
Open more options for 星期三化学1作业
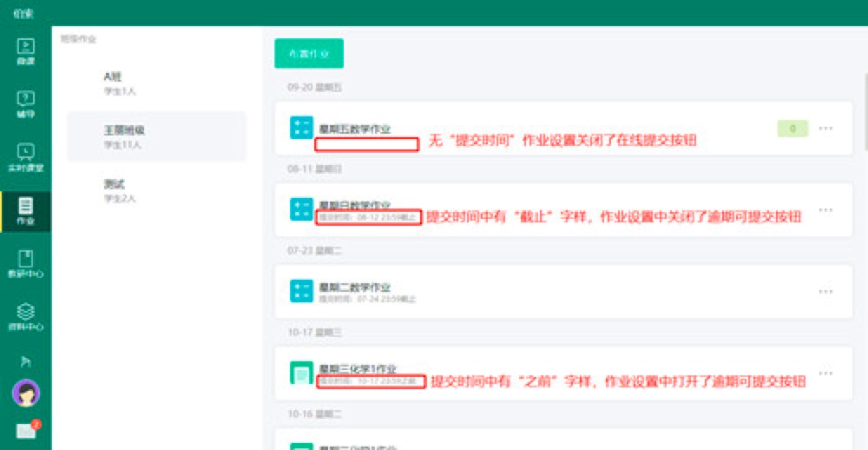tap(825, 373)
